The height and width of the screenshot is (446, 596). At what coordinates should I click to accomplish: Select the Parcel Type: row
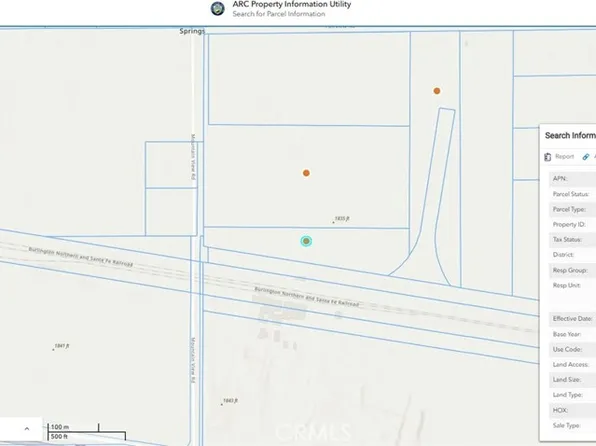pos(572,209)
